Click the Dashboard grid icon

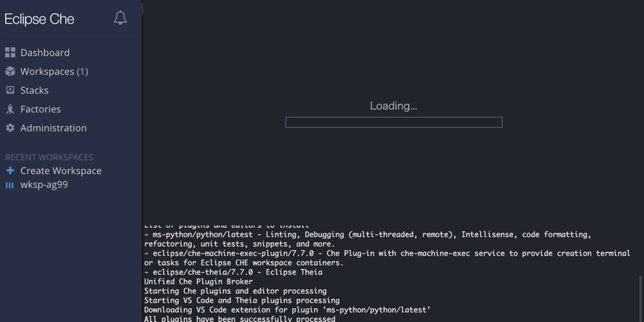10,52
